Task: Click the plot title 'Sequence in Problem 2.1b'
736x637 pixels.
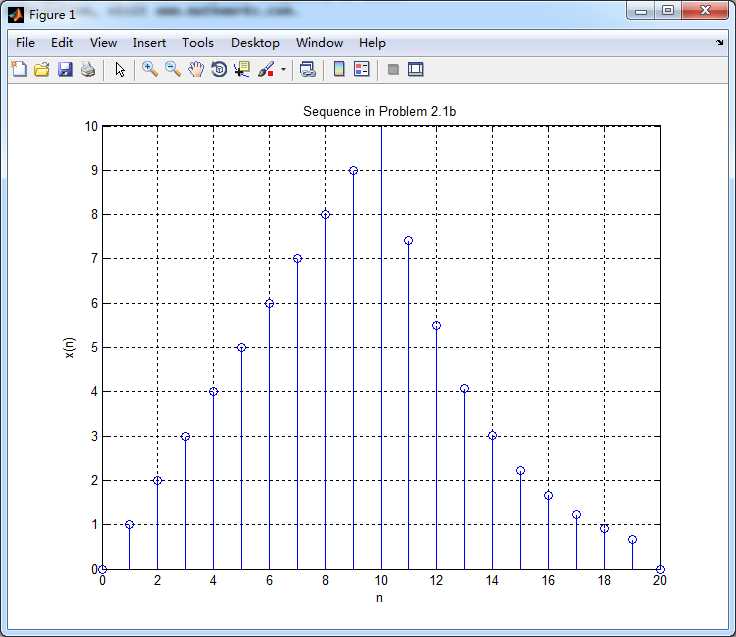Action: click(x=379, y=112)
